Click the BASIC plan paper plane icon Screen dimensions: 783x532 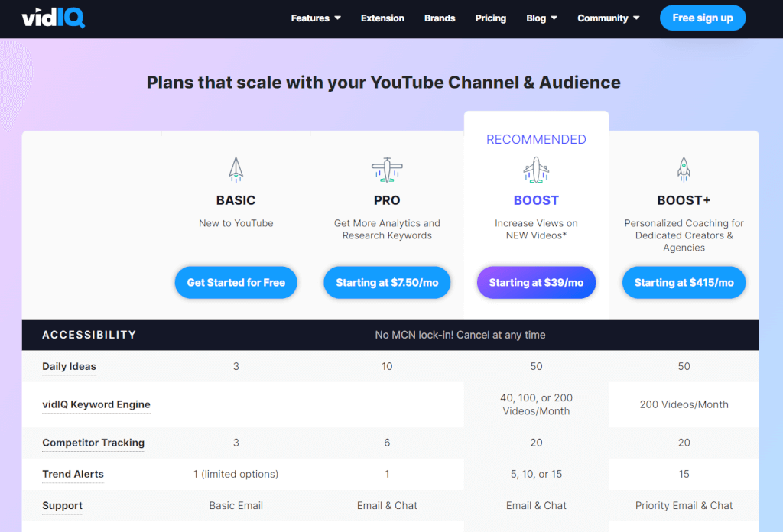click(236, 170)
